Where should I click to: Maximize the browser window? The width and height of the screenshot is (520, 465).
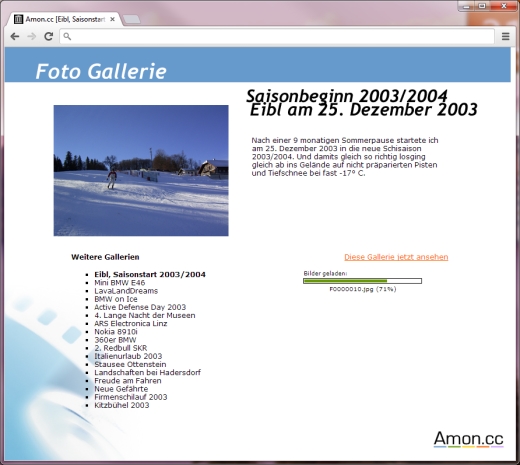pos(482,6)
